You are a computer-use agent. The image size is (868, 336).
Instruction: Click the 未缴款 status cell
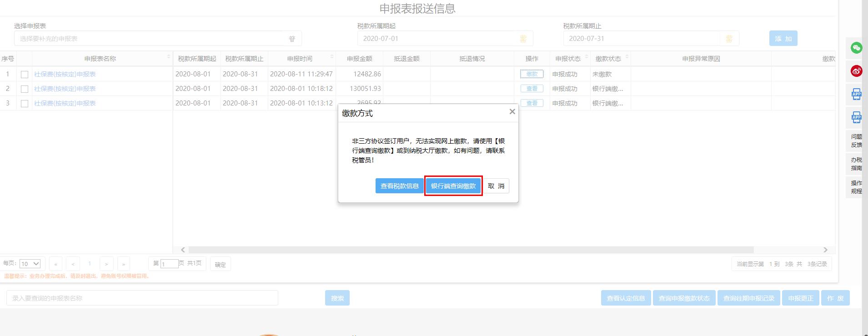pos(610,74)
